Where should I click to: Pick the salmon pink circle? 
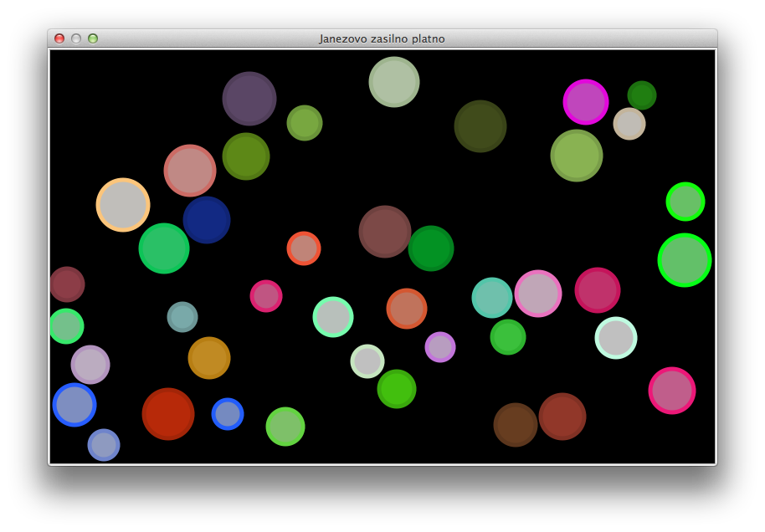click(x=190, y=171)
